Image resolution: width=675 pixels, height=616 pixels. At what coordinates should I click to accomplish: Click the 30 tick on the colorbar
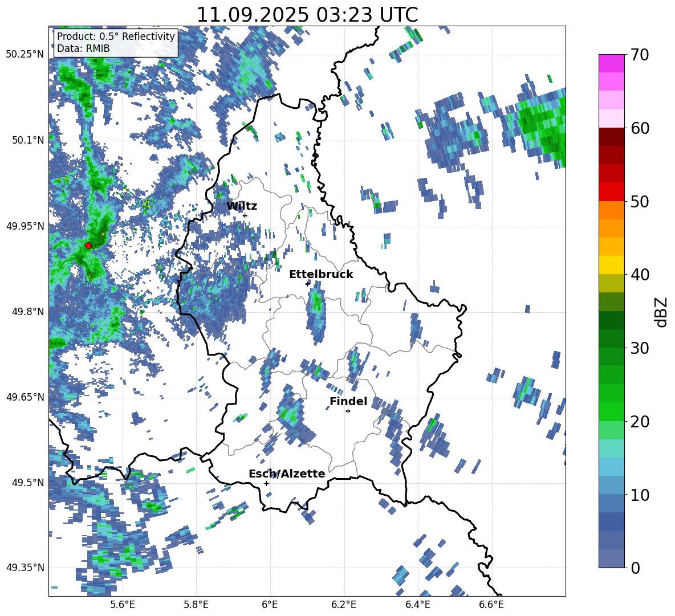[x=640, y=348]
